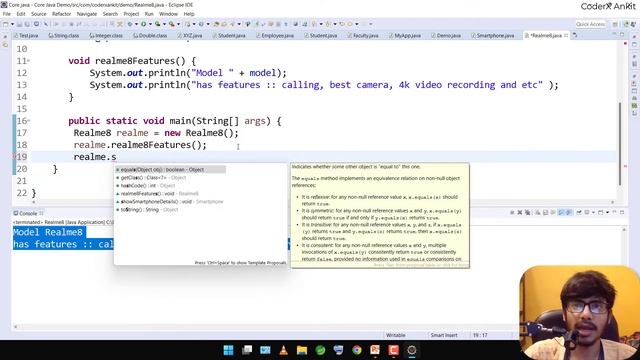Image resolution: width=640 pixels, height=360 pixels.
Task: Click Remove All Terminated Launches icon
Action: coord(527,213)
